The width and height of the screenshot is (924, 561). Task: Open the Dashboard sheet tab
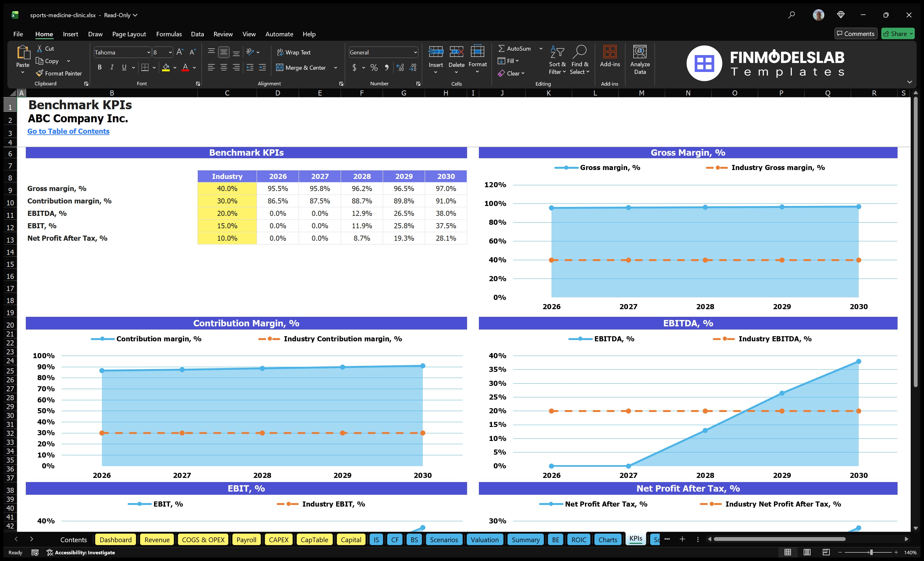coord(116,540)
